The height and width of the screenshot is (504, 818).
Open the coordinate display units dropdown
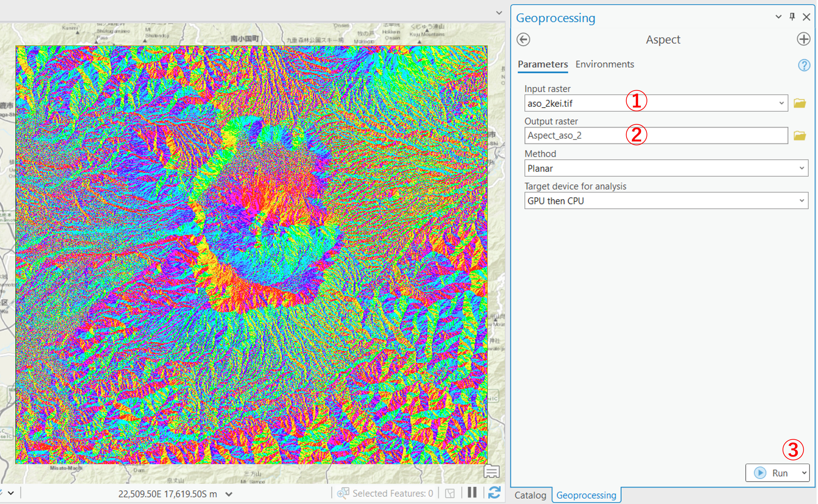(229, 494)
